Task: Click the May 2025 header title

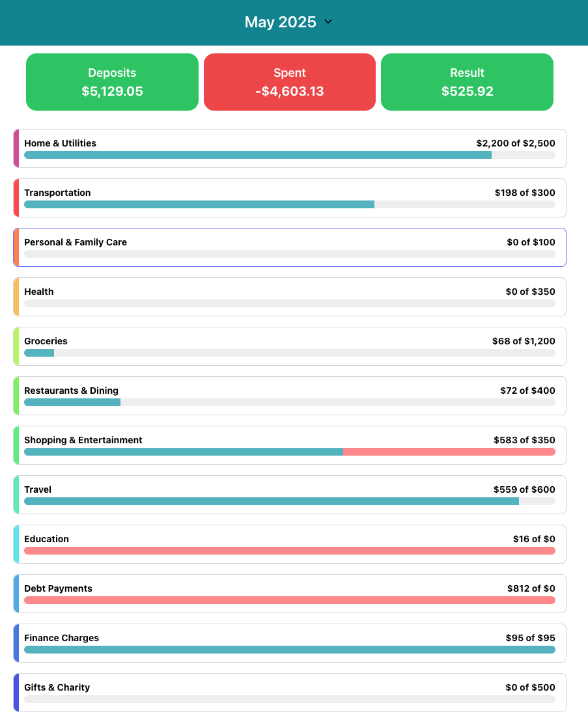Action: coord(280,22)
